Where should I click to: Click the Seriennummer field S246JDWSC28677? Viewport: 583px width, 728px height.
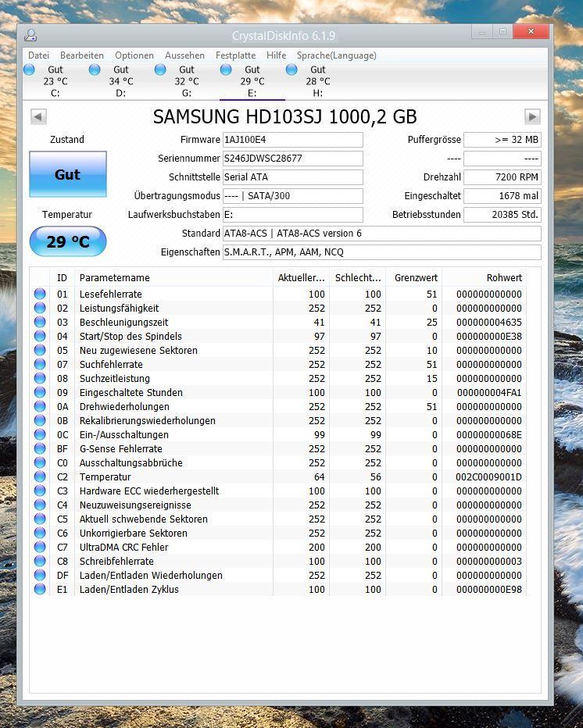tap(292, 159)
